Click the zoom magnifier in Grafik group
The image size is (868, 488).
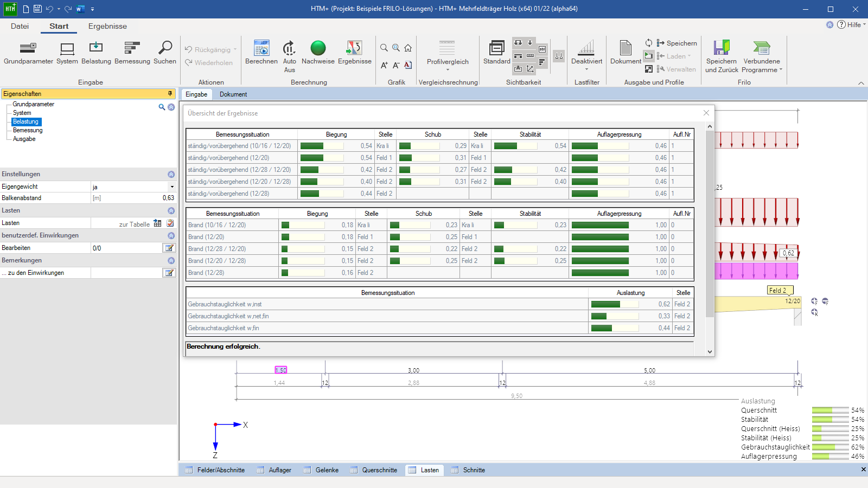(x=384, y=48)
